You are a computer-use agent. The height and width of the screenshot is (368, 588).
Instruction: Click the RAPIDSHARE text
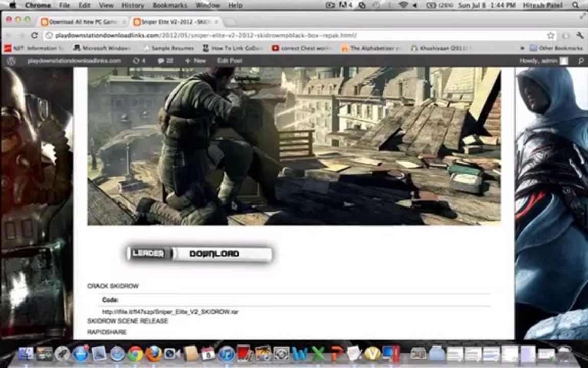107,332
